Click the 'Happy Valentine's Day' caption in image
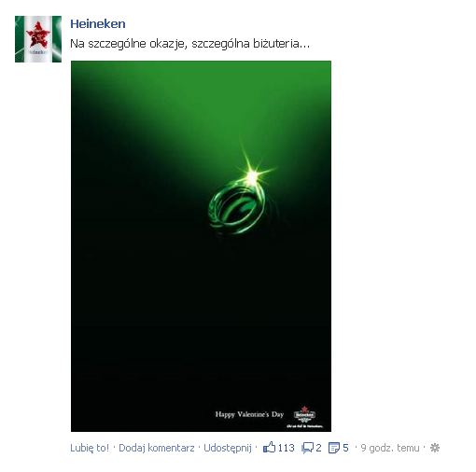 coord(249,414)
